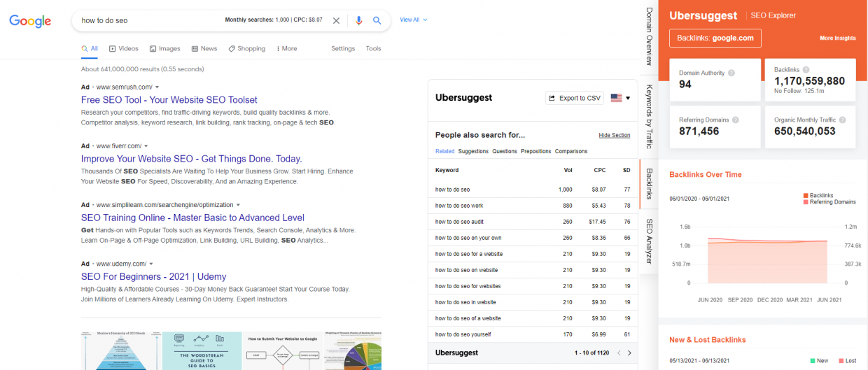Click keyword row 'how to do seo work'
This screenshot has height=370, width=868.
(533, 206)
